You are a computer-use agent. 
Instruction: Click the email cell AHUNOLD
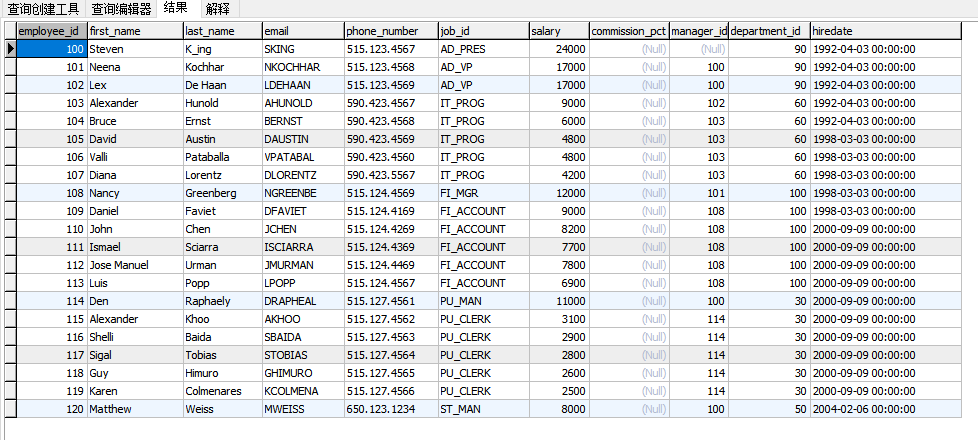303,103
